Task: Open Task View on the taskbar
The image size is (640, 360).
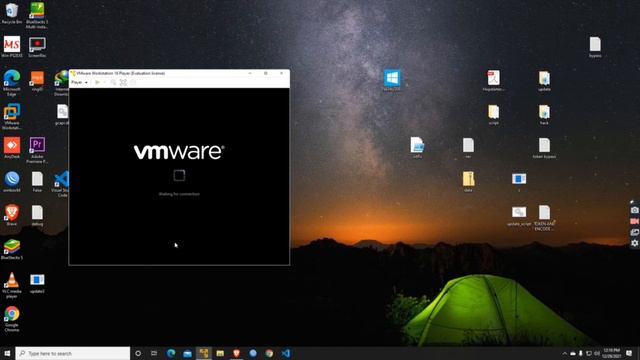Action: [154, 353]
